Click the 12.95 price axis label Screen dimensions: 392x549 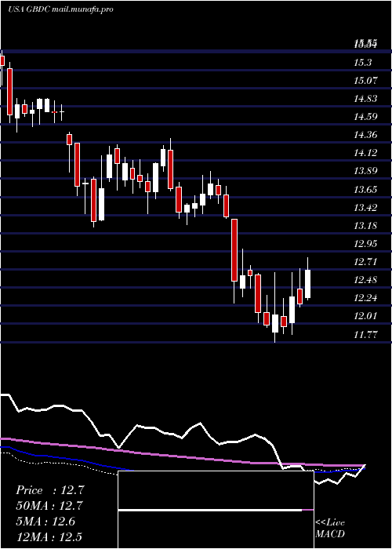[x=366, y=244]
